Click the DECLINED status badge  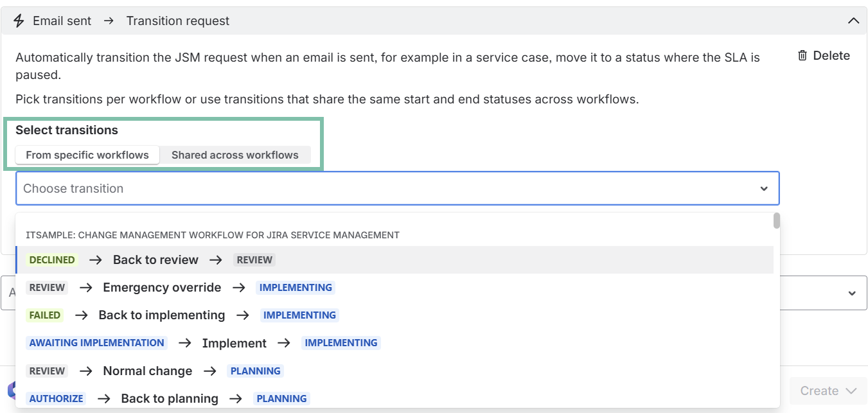pos(52,260)
